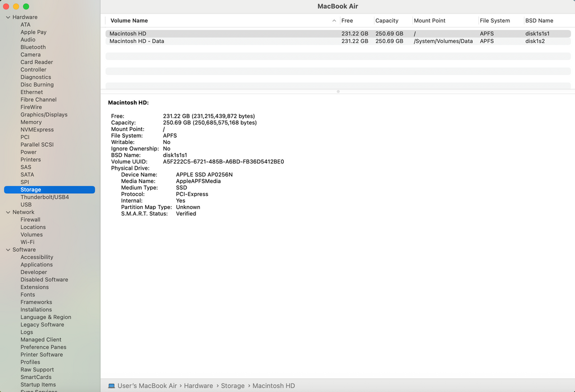Click the APPLE SSD AP0256N device name
The width and height of the screenshot is (575, 392).
click(x=204, y=175)
